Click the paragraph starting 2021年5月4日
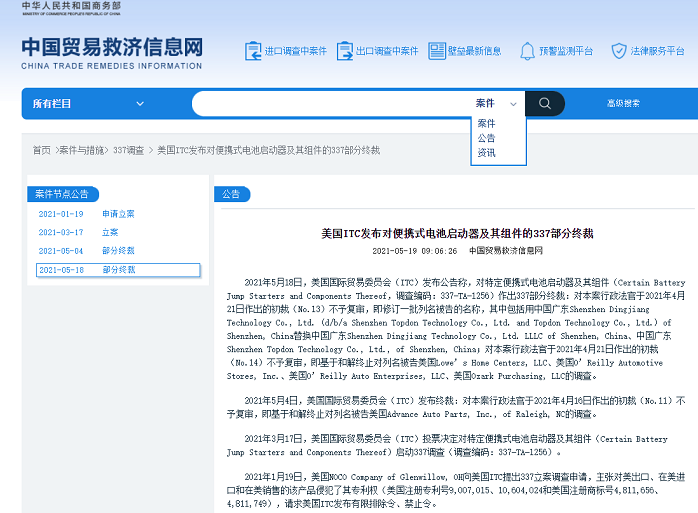Viewport: 698px width, 513px height. (456, 407)
